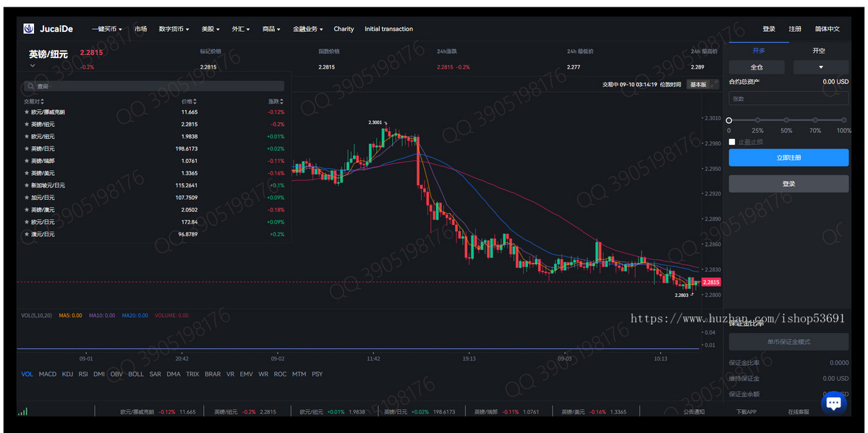Click the signal strength bars icon

point(23,411)
